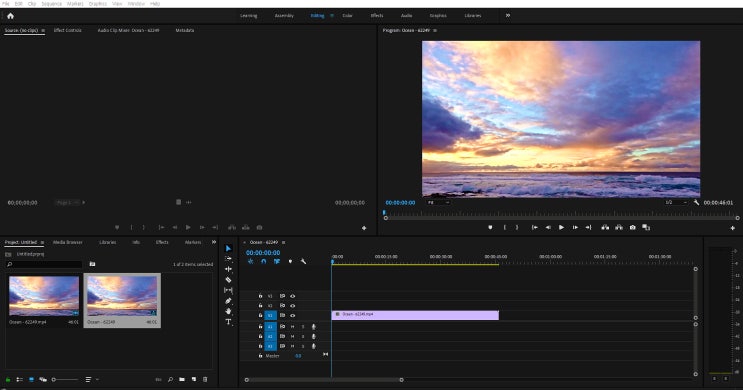
Task: Select the Selection tool arrow
Action: [x=228, y=248]
